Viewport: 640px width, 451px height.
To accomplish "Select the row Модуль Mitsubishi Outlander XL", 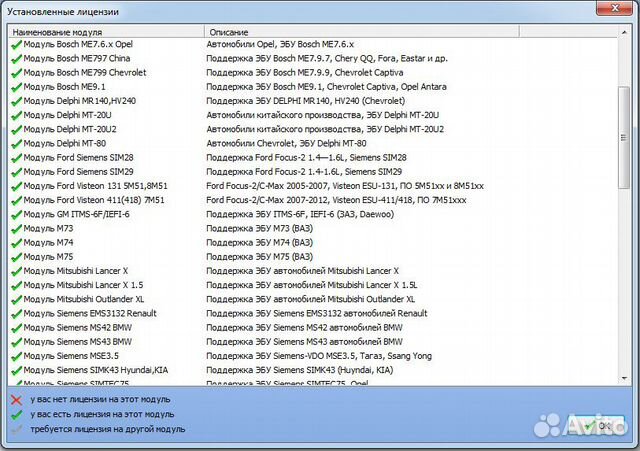I will 313,299.
